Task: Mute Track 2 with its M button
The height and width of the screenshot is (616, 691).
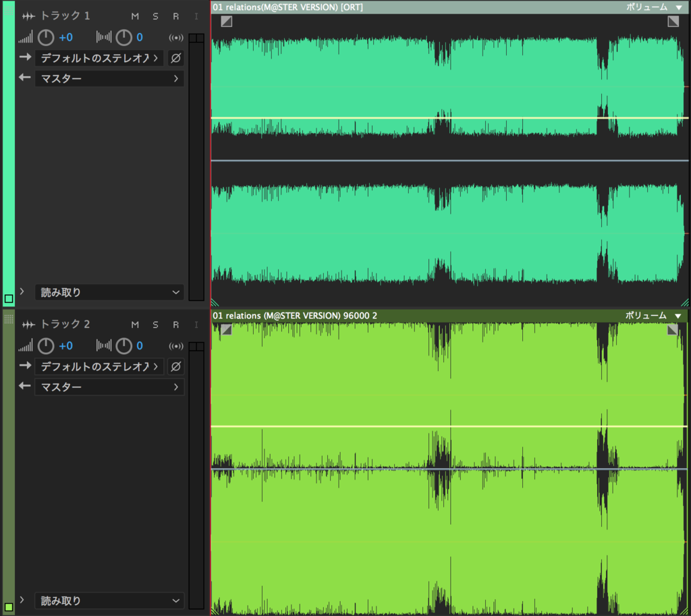Action: [135, 325]
